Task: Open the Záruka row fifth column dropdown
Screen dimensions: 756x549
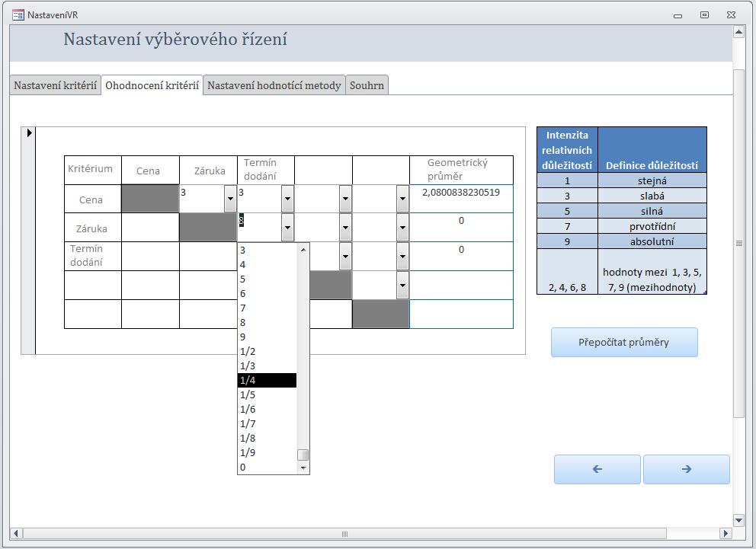Action: pyautogui.click(x=402, y=228)
